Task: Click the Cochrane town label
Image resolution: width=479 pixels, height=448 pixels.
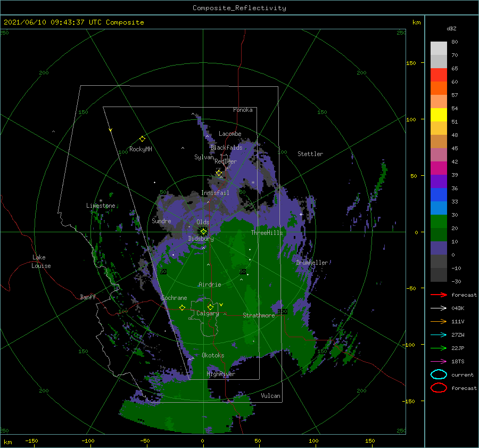Action: (174, 298)
